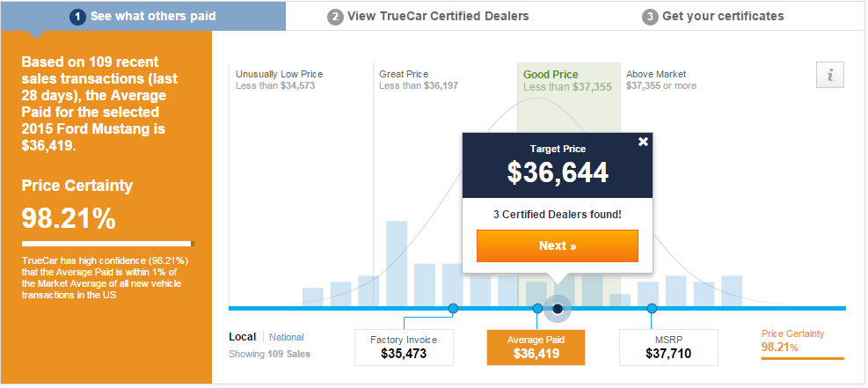Screen dimensions: 868x388
Task: Switch to National sales view
Action: point(286,337)
